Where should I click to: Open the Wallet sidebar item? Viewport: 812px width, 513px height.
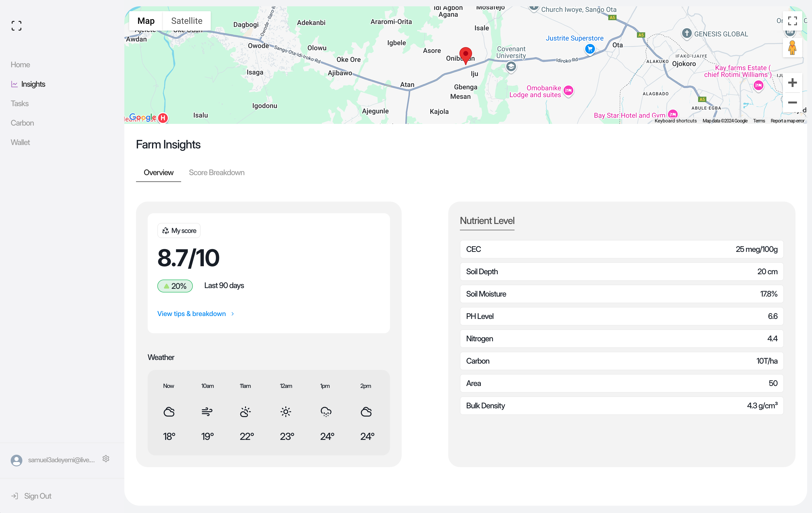pos(20,142)
